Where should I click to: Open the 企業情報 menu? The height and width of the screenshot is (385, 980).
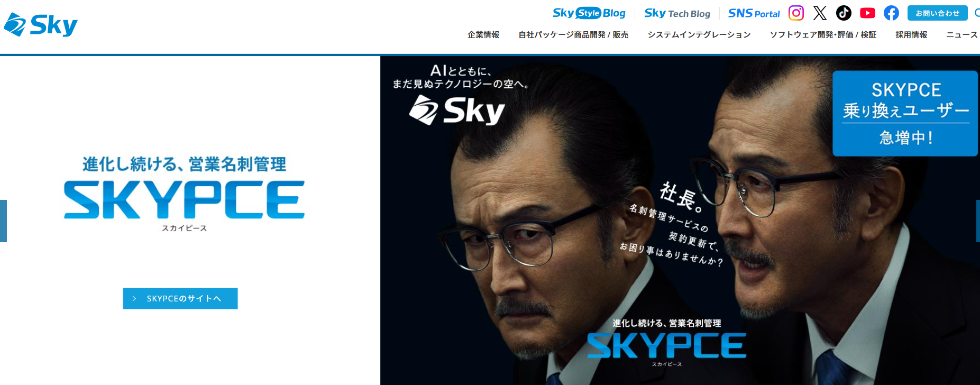coord(483,35)
